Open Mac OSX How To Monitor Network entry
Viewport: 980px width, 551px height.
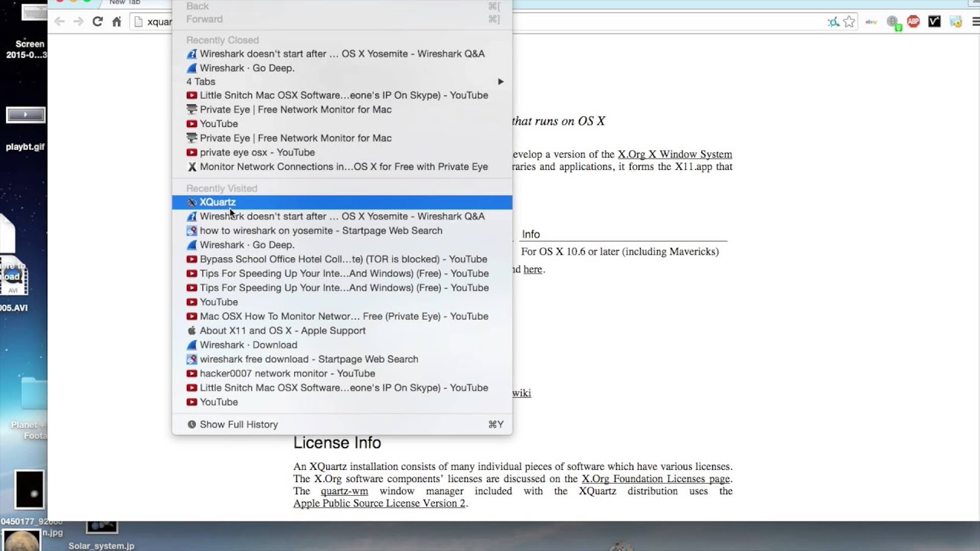342,316
